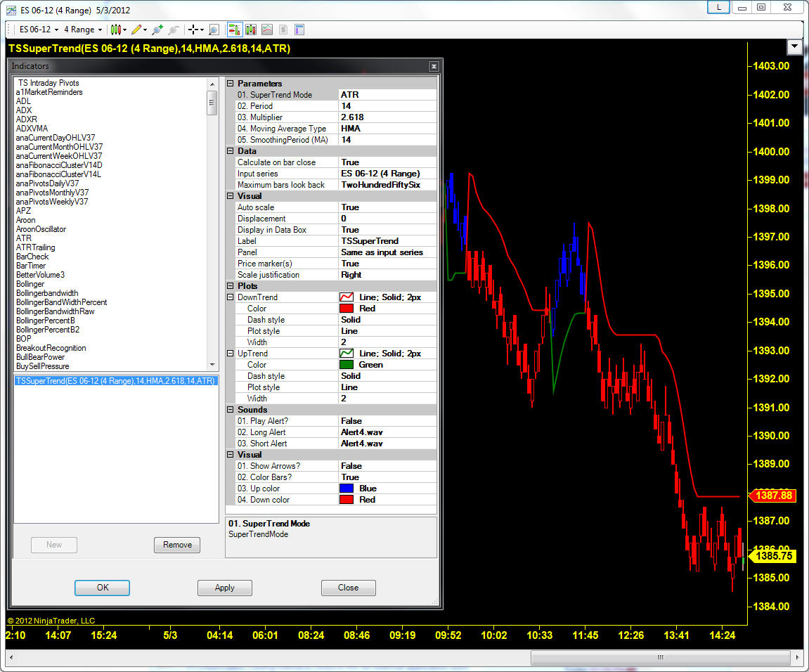Image resolution: width=809 pixels, height=672 pixels.
Task: Open the 4 Range interval dropdown
Action: [83, 30]
